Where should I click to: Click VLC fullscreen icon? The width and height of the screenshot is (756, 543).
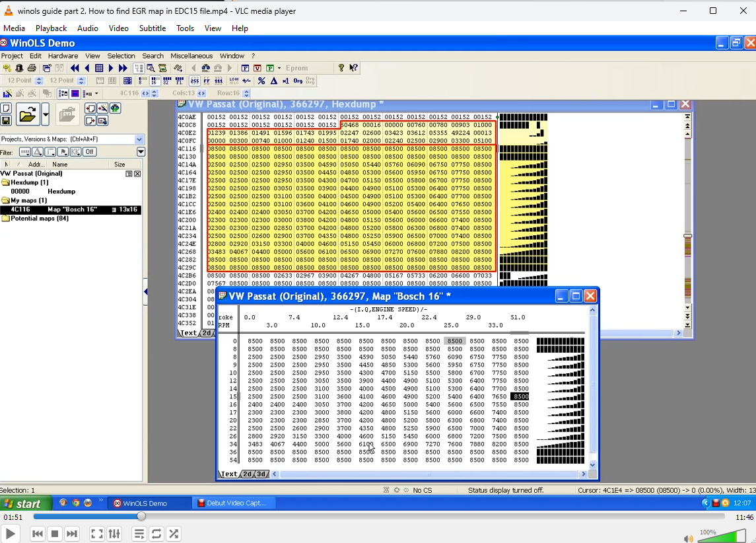pos(97,533)
